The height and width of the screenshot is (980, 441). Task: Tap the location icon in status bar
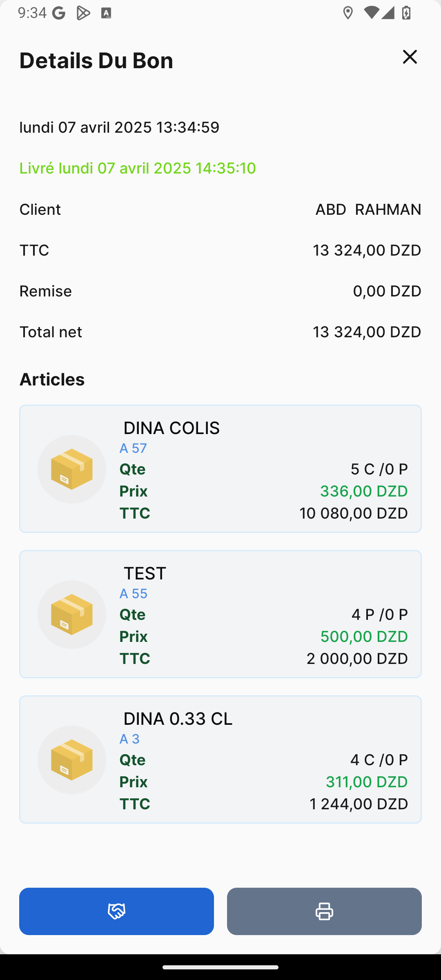(348, 13)
